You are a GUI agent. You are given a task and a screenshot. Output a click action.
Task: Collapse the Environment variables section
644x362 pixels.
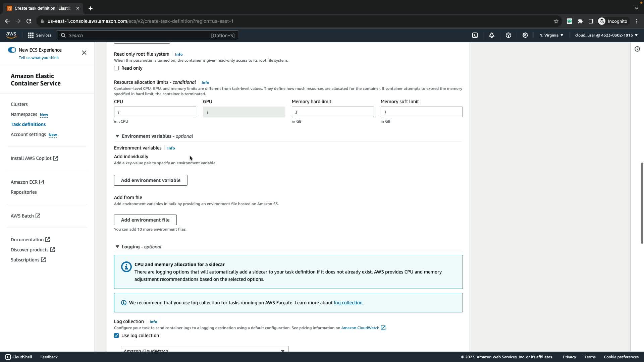117,136
